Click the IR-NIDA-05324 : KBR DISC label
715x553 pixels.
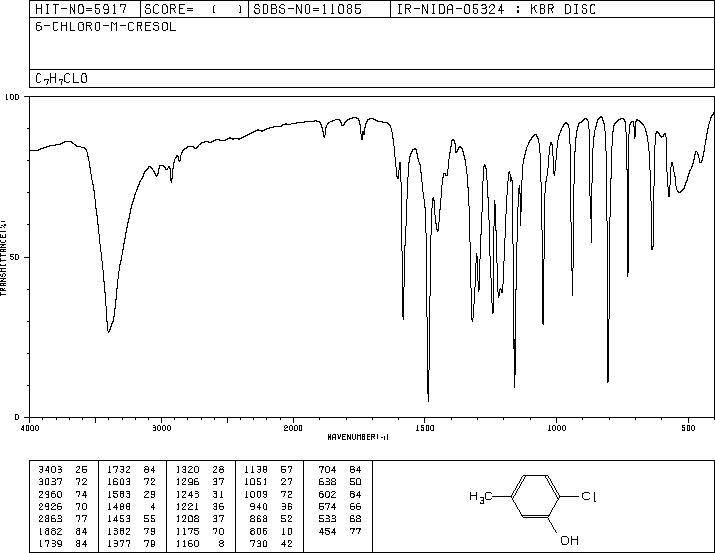(x=496, y=9)
